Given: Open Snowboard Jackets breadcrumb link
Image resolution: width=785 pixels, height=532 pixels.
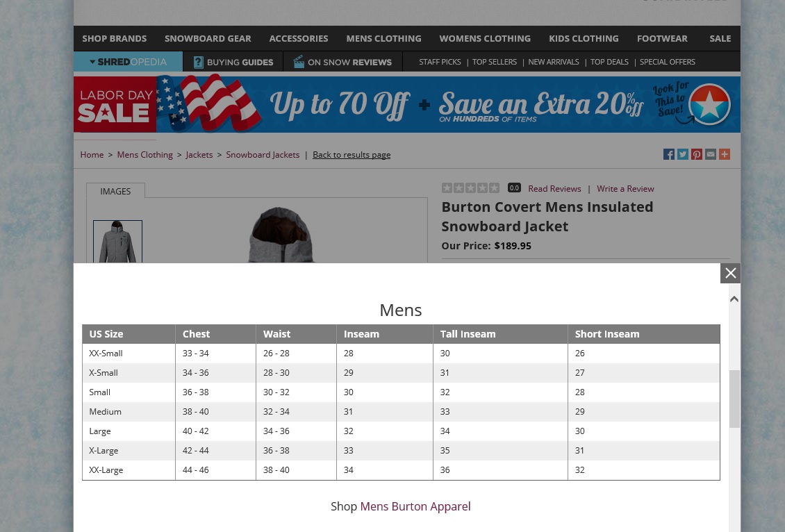Looking at the screenshot, I should [x=263, y=155].
